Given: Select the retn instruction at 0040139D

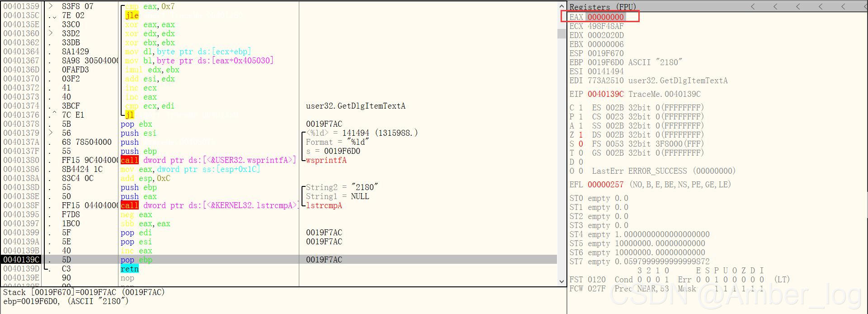Looking at the screenshot, I should point(130,269).
